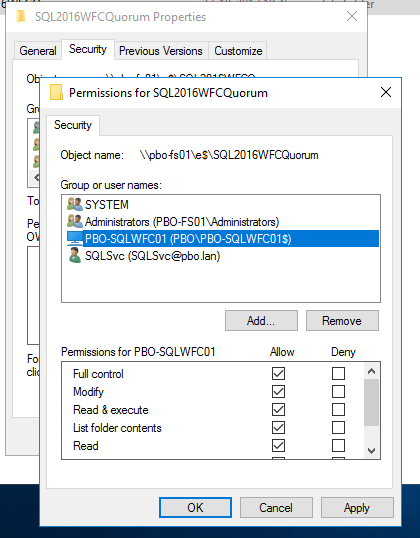Open the Customize tab

click(x=238, y=51)
